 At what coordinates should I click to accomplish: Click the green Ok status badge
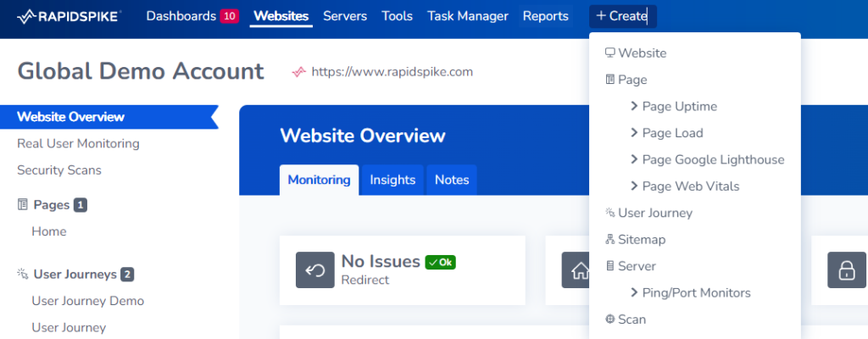pos(440,263)
